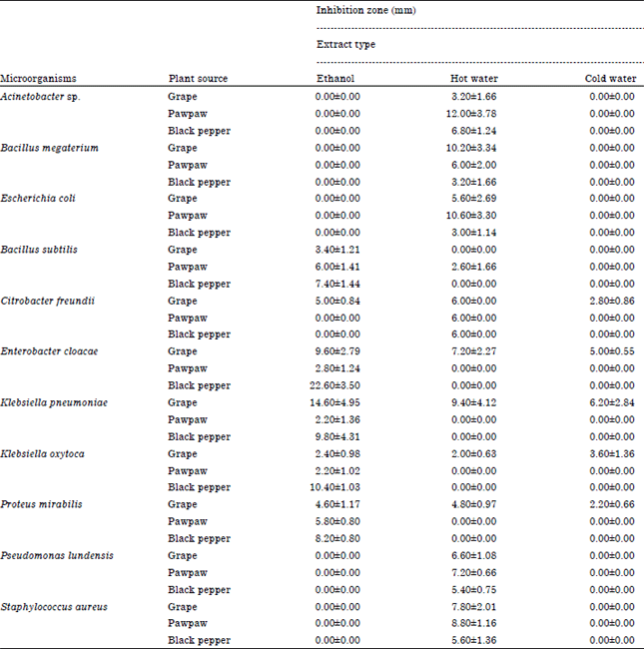This screenshot has height=649, width=644.
Task: Click the Klebsiella pneumoniae row label
Action: coord(54,402)
